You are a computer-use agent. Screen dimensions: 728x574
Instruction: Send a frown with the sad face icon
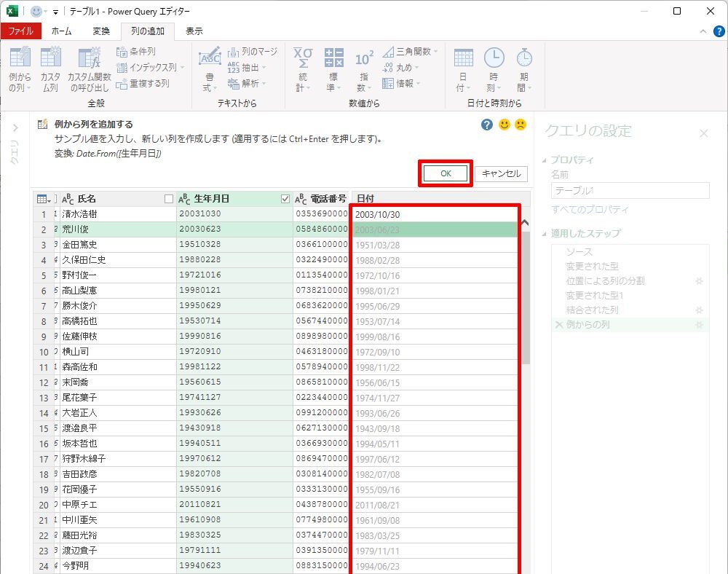pyautogui.click(x=521, y=125)
